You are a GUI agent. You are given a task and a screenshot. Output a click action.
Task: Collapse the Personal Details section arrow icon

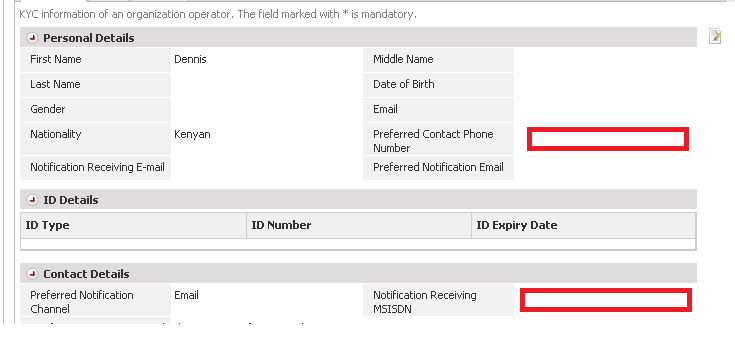[32, 38]
